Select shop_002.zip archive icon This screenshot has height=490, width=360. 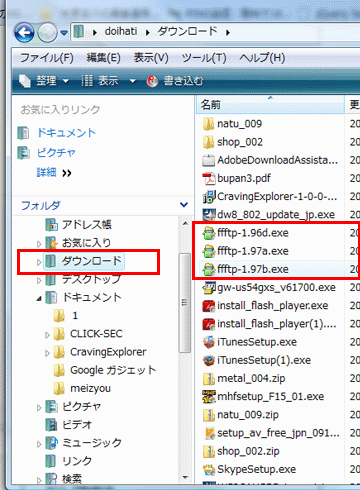coord(209,451)
